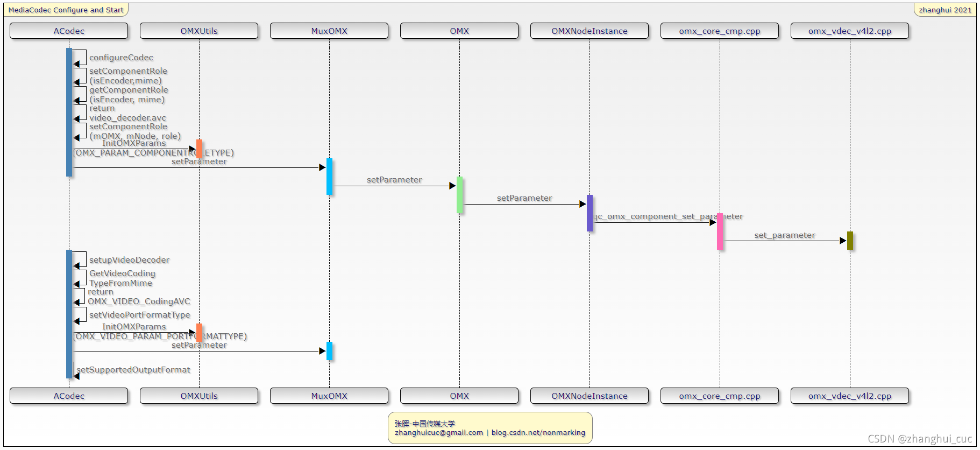Click the 'setVideoPortFormatType' label

pyautogui.click(x=139, y=315)
